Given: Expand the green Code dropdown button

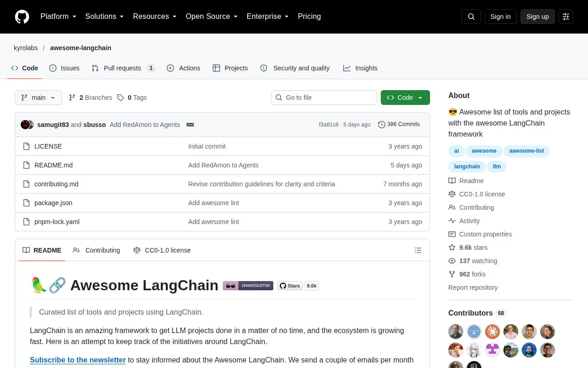Looking at the screenshot, I should 405,98.
